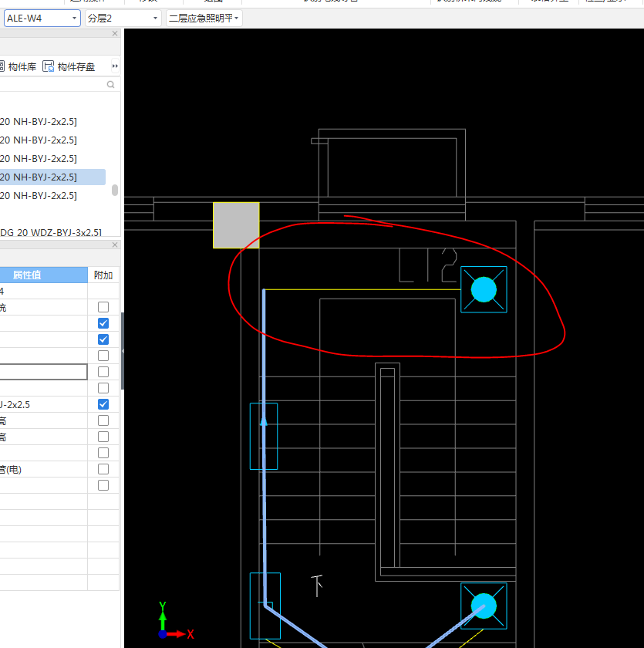644x648 pixels.
Task: Toggle the checkbox directly above J-2x2.5 row
Action: [103, 388]
